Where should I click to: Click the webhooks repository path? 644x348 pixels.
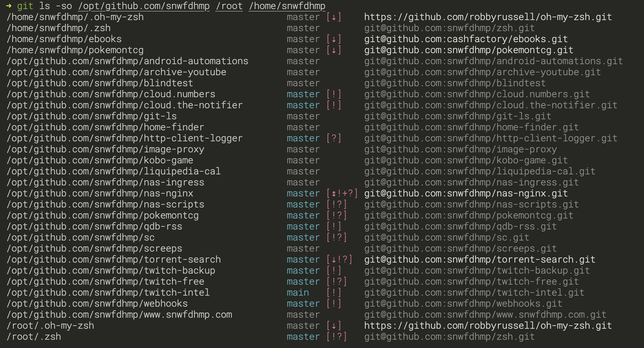coord(97,304)
